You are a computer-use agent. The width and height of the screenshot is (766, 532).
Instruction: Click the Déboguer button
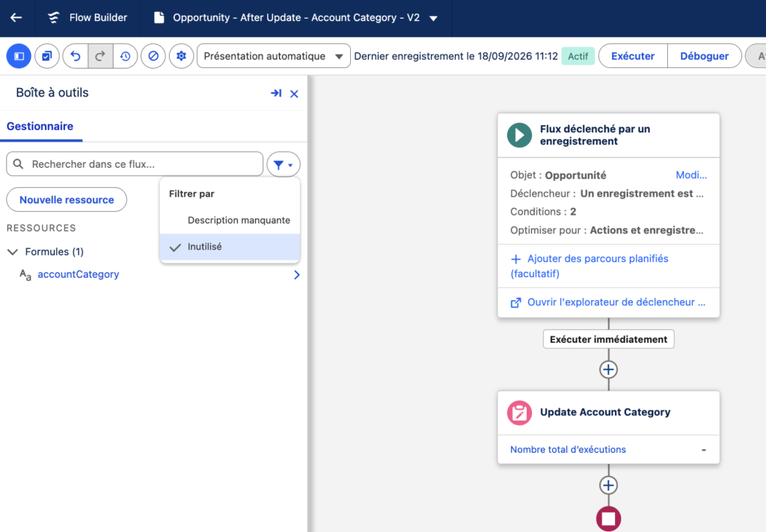705,56
